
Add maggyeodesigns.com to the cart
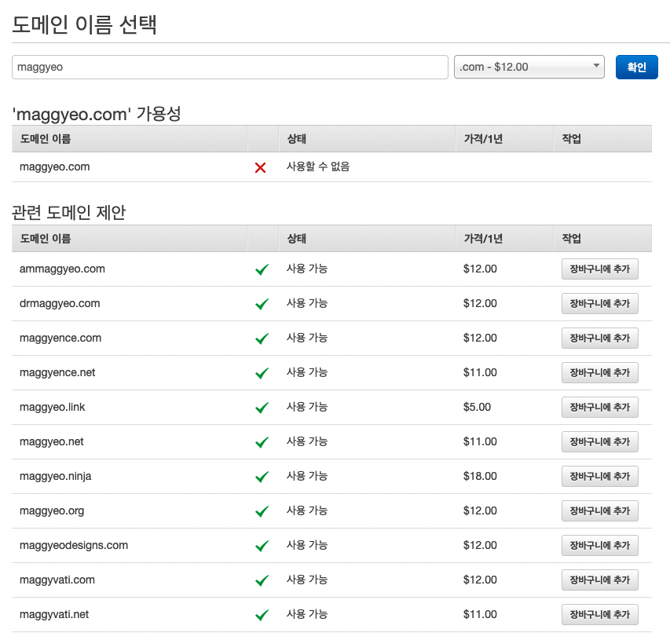[x=599, y=546]
